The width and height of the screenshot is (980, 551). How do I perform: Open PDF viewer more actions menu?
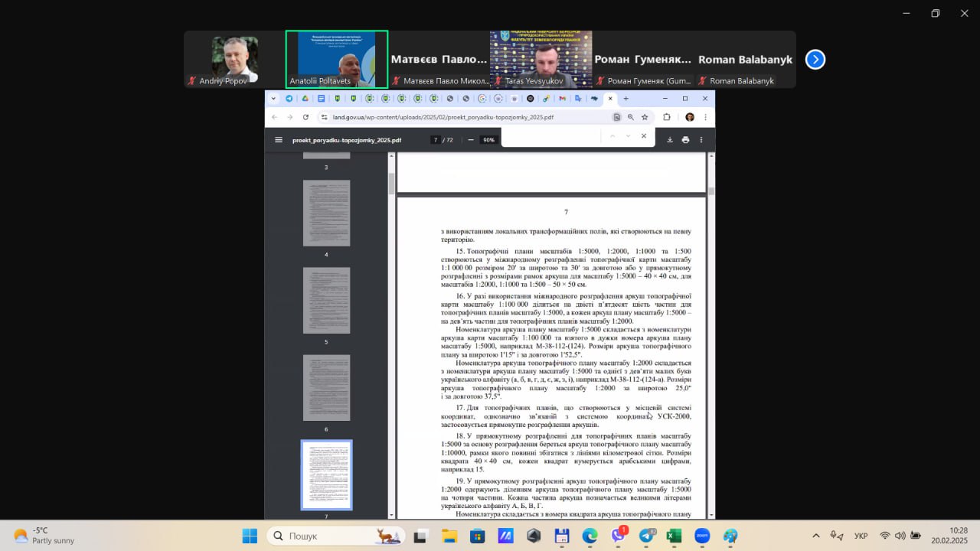point(701,140)
